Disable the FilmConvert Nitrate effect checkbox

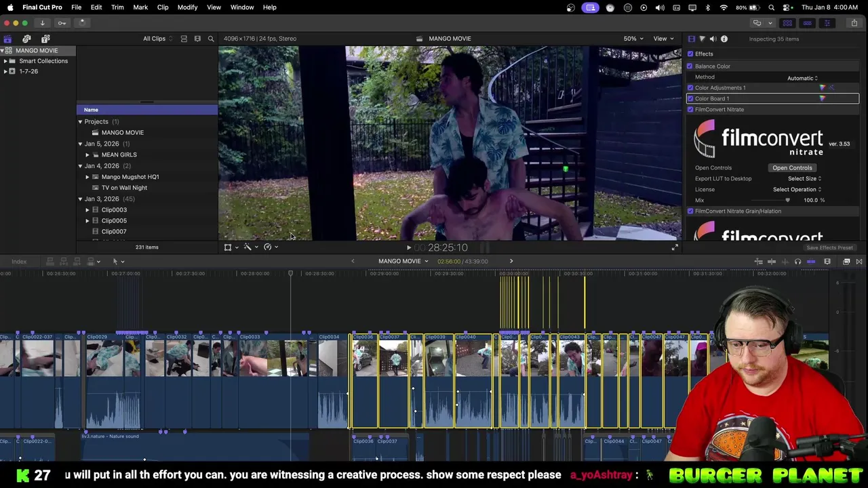pyautogui.click(x=690, y=109)
